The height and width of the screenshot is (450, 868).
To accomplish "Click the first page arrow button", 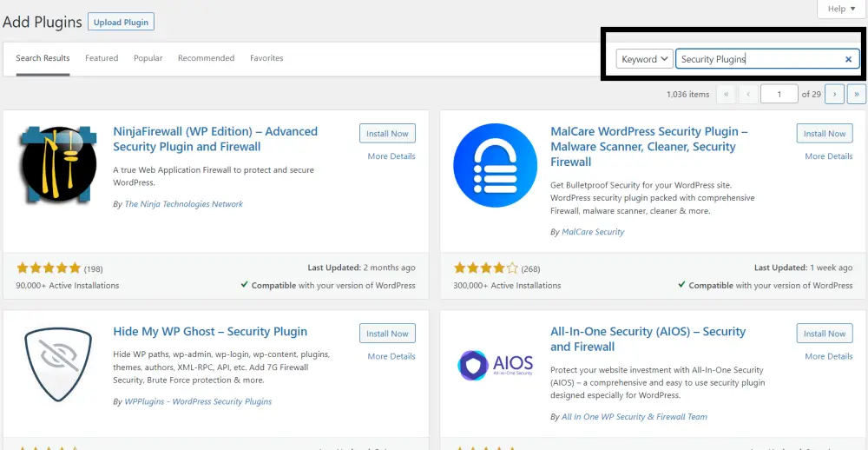I will point(727,94).
